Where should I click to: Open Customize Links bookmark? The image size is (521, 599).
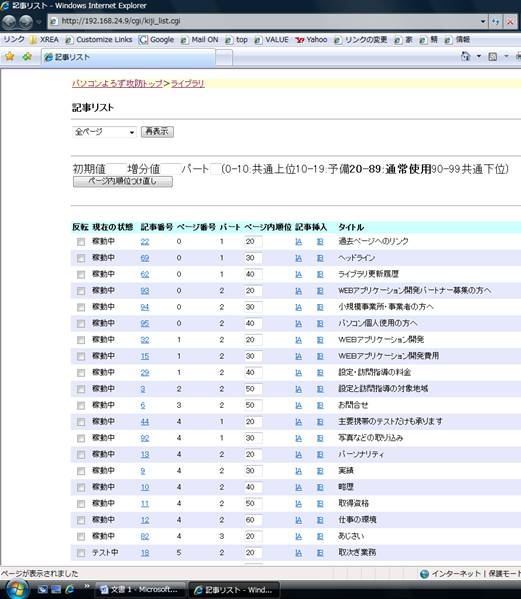pyautogui.click(x=99, y=40)
